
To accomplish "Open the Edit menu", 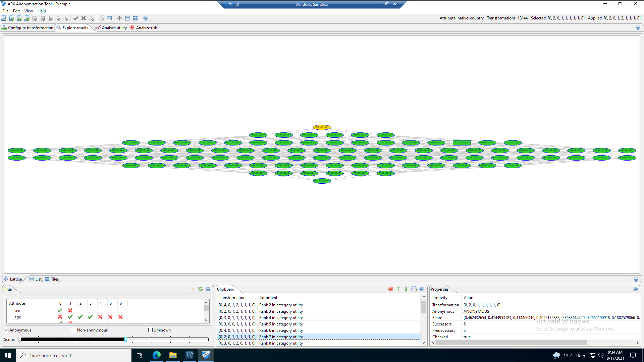I will pos(16,11).
